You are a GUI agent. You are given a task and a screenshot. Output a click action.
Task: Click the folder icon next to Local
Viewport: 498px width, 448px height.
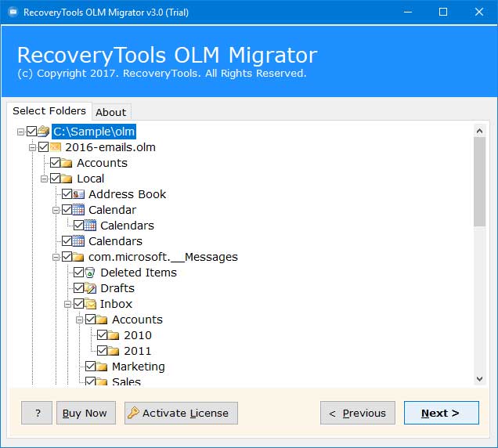(x=67, y=179)
